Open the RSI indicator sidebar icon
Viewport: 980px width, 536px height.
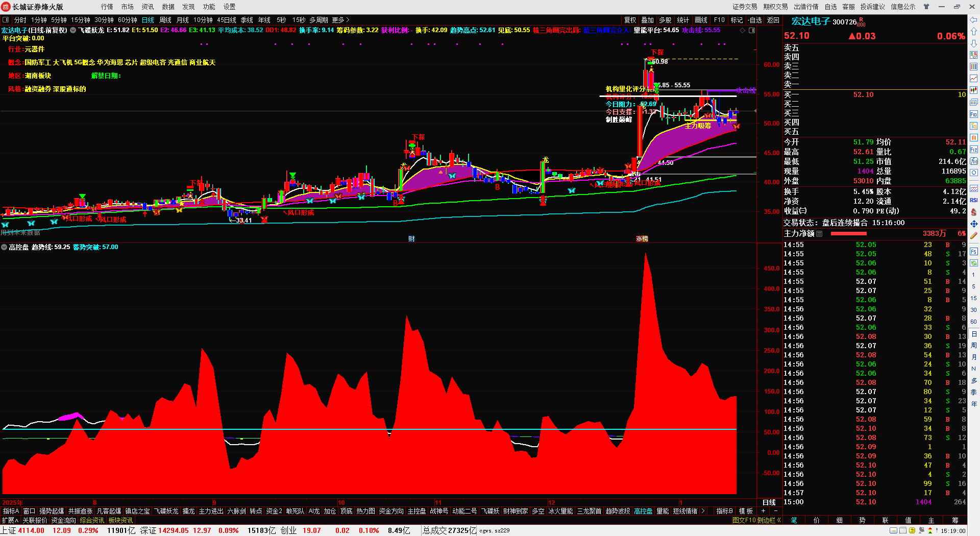pos(974,200)
